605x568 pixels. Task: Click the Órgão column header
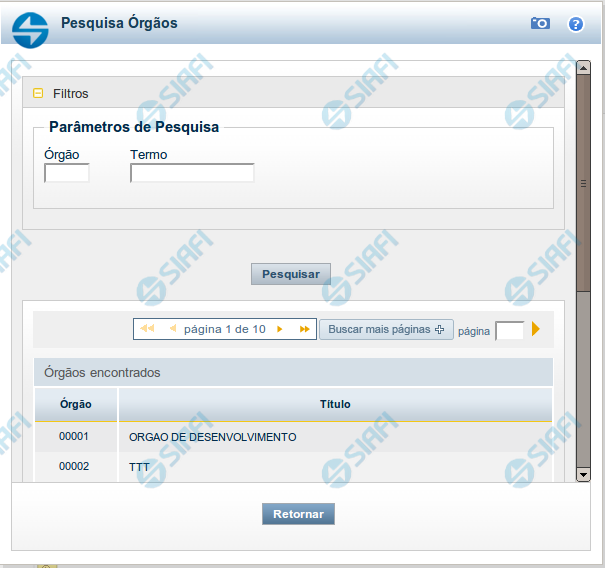pos(76,404)
